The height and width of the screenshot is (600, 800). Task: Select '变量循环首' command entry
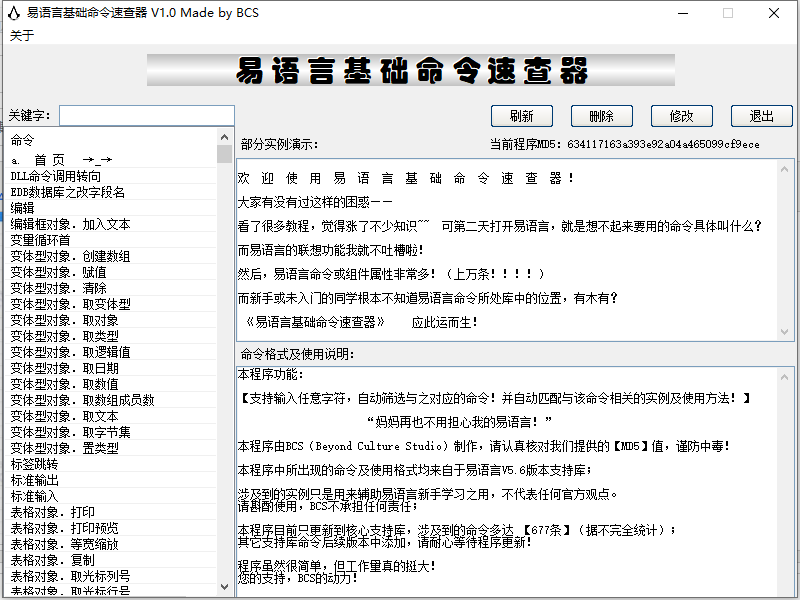tap(40, 240)
